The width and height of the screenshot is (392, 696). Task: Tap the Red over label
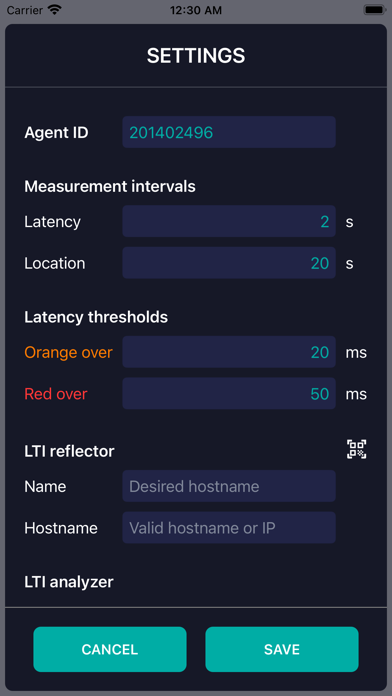coord(56,394)
